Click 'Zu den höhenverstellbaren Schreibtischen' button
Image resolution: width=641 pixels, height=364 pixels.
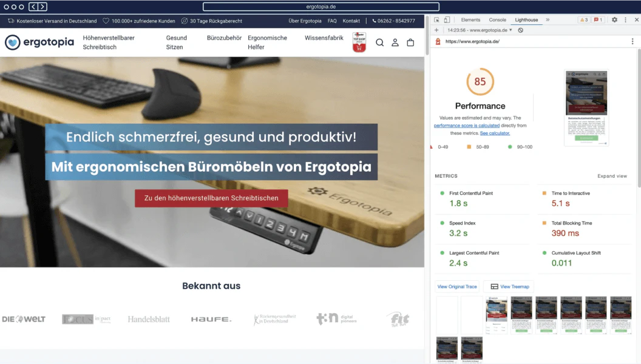coord(211,198)
